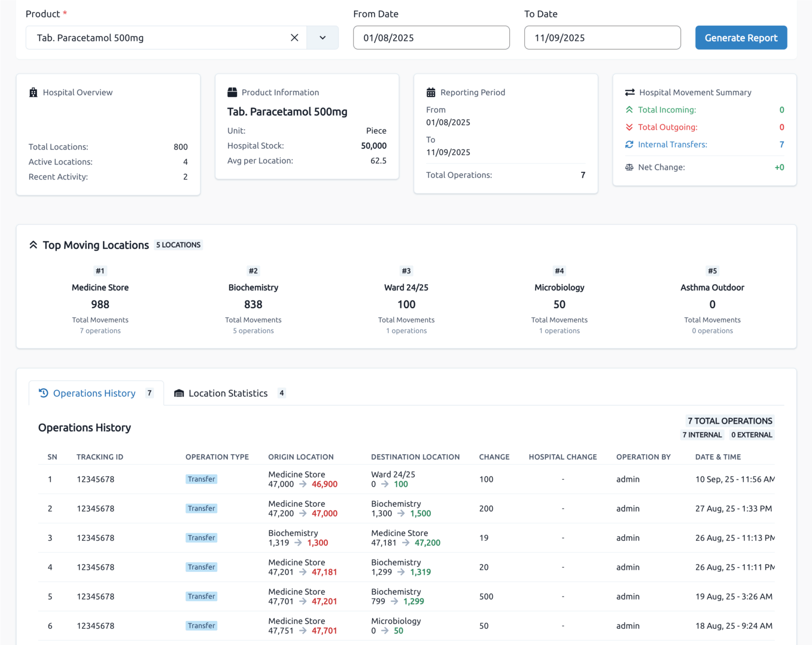Screen dimensions: 812x645
Task: Click the Reporting Period calendar icon
Action: [432, 92]
